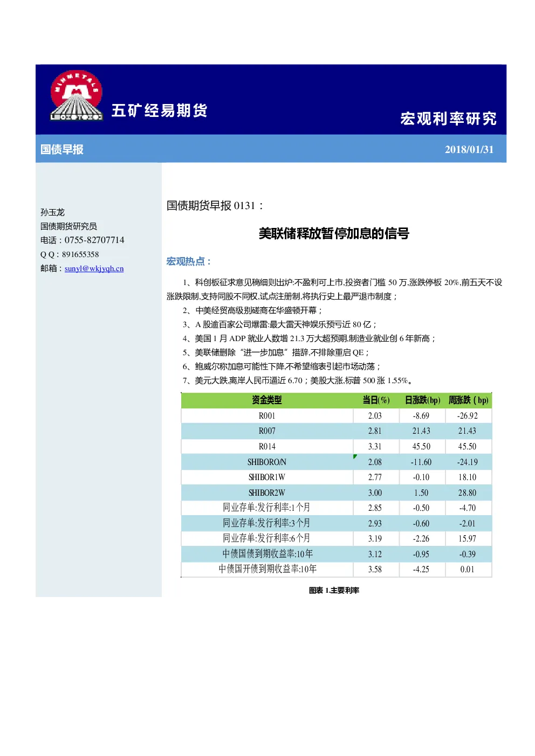Select SHIBORO/N daily change -11.60
535x756 pixels.
421,462
